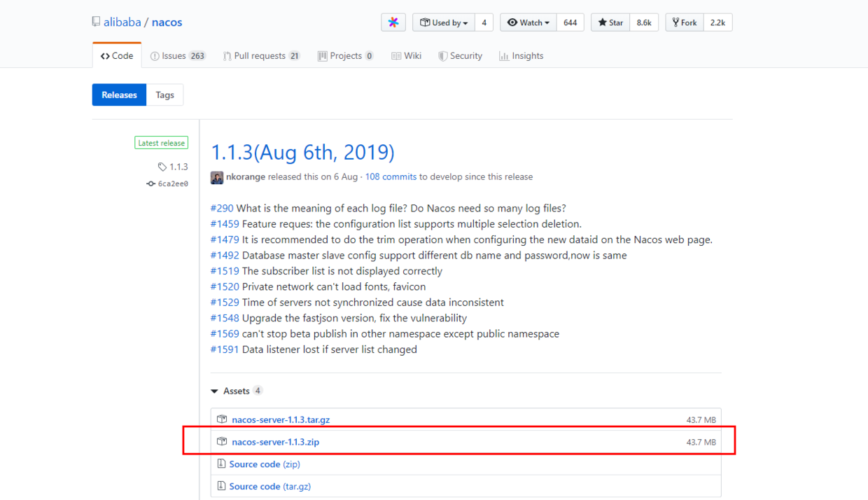This screenshot has width=868, height=500.
Task: Collapse the Assets section
Action: tap(237, 391)
